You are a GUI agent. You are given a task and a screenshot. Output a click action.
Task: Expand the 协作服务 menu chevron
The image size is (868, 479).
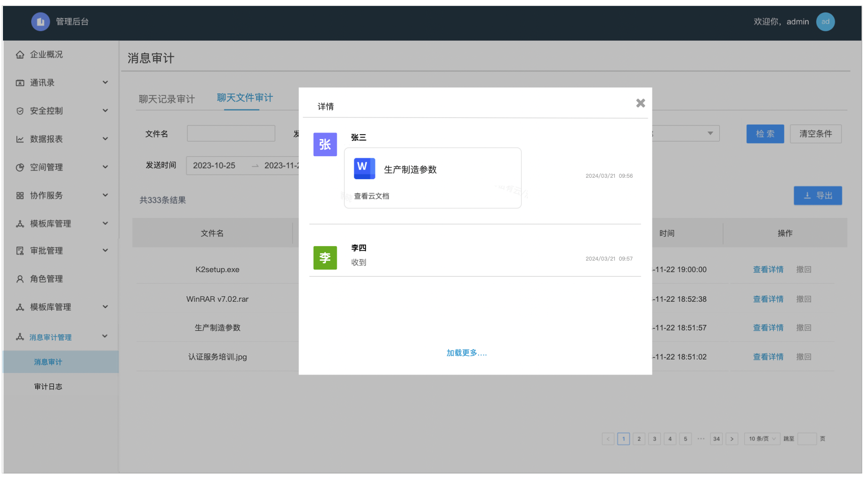105,195
